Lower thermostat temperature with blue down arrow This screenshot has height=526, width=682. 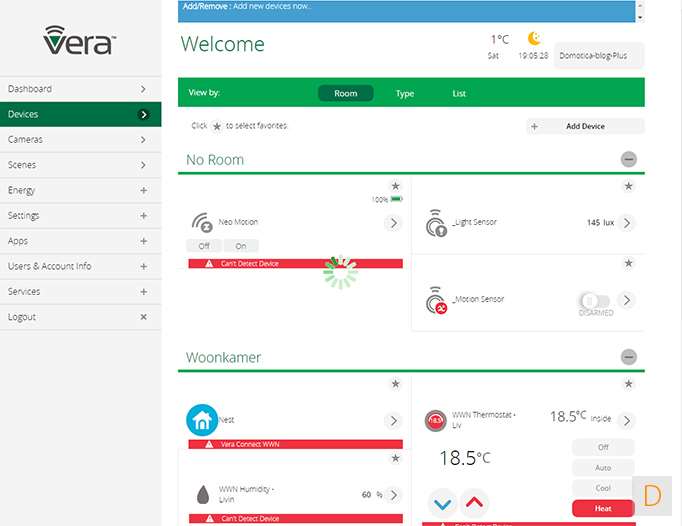point(442,503)
